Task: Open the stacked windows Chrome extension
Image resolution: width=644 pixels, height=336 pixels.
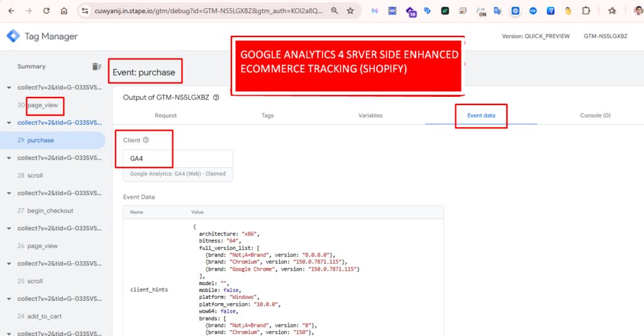Action: pos(462,11)
